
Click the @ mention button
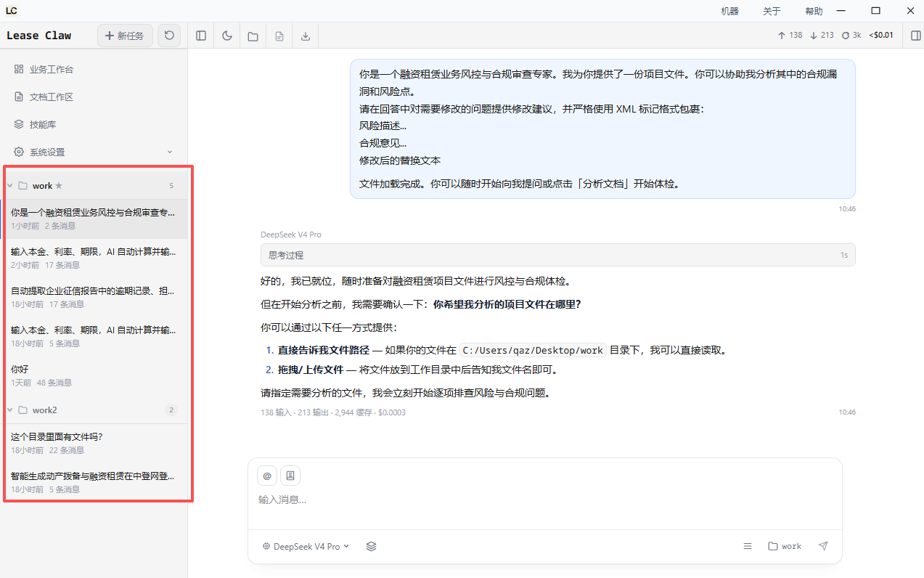[x=267, y=476]
